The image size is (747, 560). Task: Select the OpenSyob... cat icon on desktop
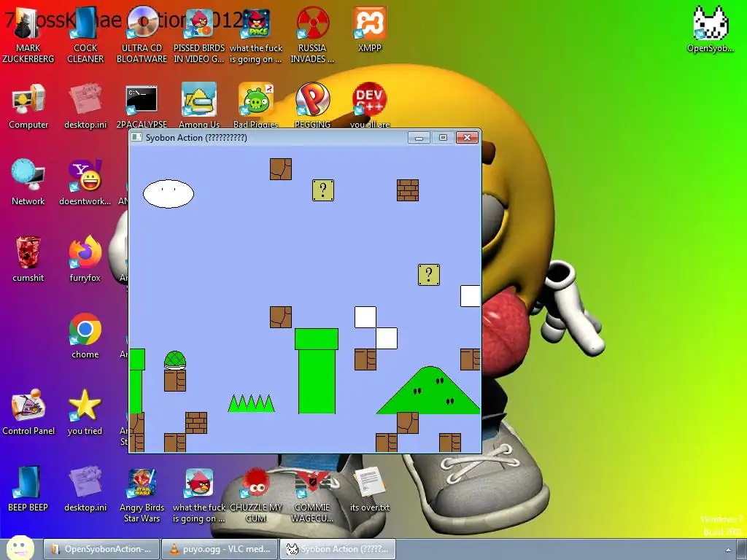tap(710, 29)
